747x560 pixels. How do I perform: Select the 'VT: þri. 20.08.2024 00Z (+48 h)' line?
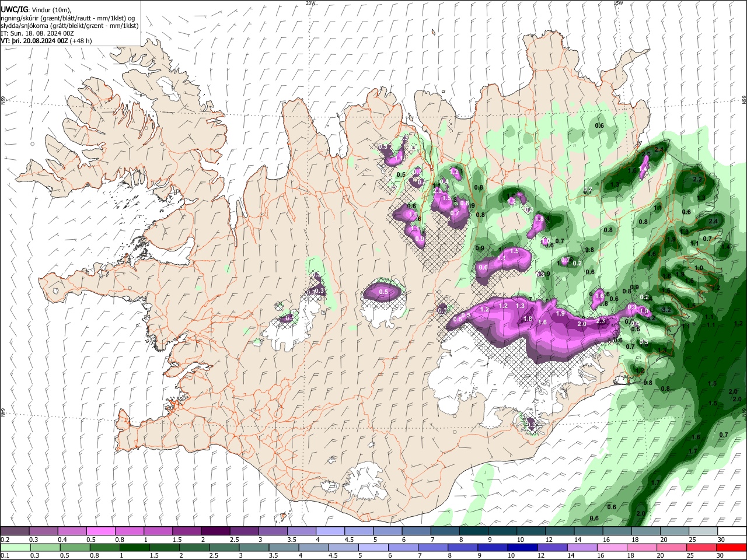pos(47,41)
